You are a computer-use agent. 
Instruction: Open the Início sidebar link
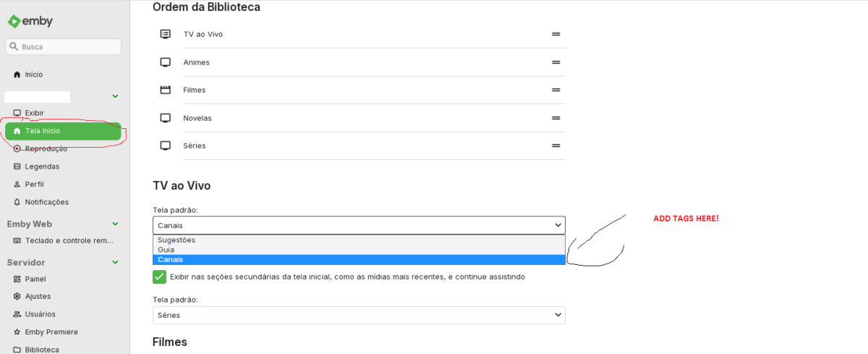(33, 75)
